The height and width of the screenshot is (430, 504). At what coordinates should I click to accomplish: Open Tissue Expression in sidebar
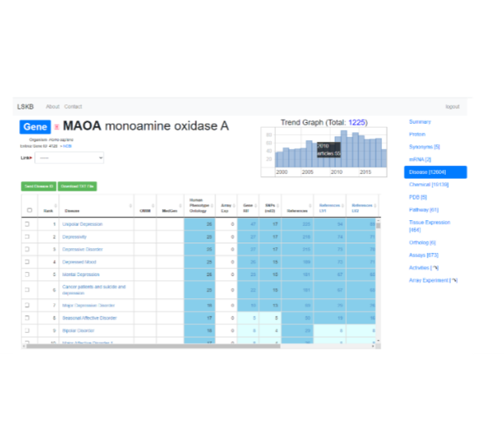pyautogui.click(x=429, y=226)
